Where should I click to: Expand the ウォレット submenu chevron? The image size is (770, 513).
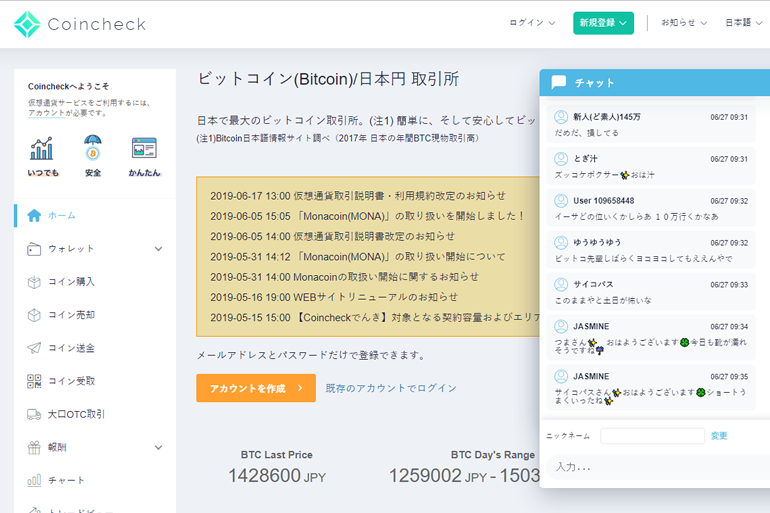tap(158, 249)
